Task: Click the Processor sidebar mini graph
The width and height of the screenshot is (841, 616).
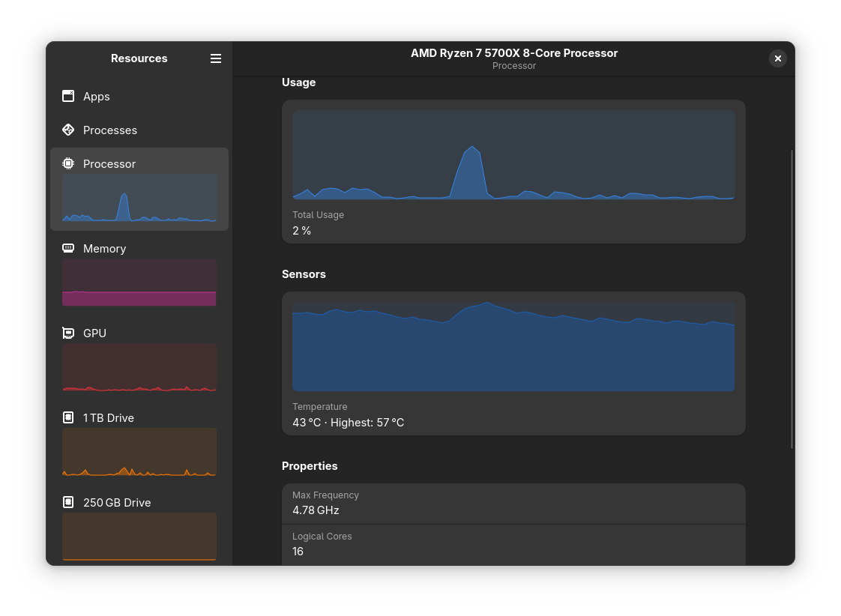Action: (x=139, y=198)
